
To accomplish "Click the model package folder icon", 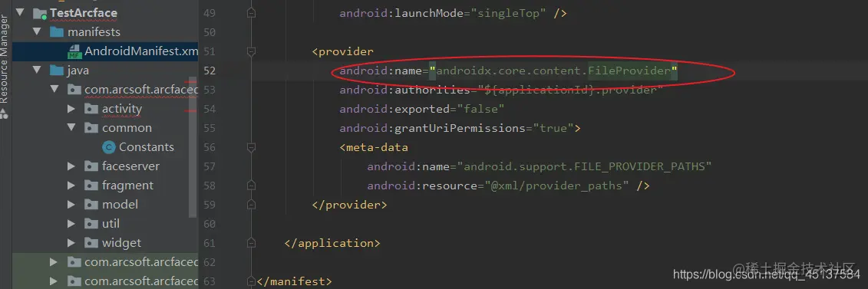I will [x=91, y=205].
